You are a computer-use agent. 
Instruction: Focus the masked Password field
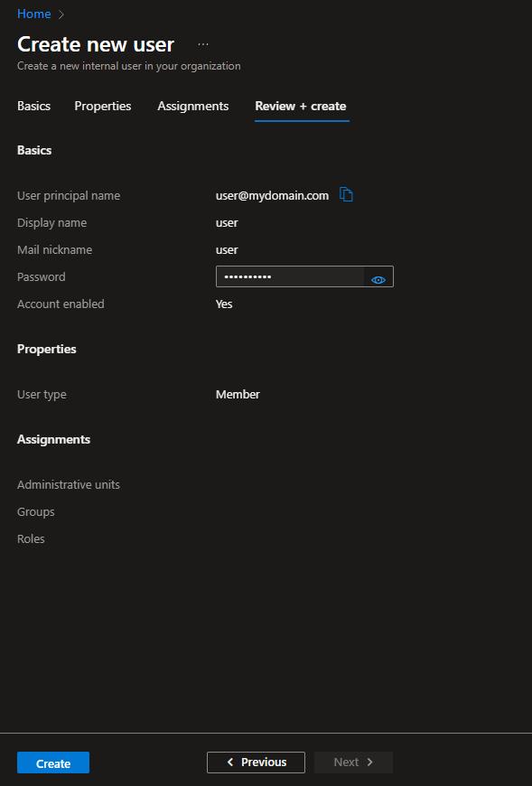(290, 276)
